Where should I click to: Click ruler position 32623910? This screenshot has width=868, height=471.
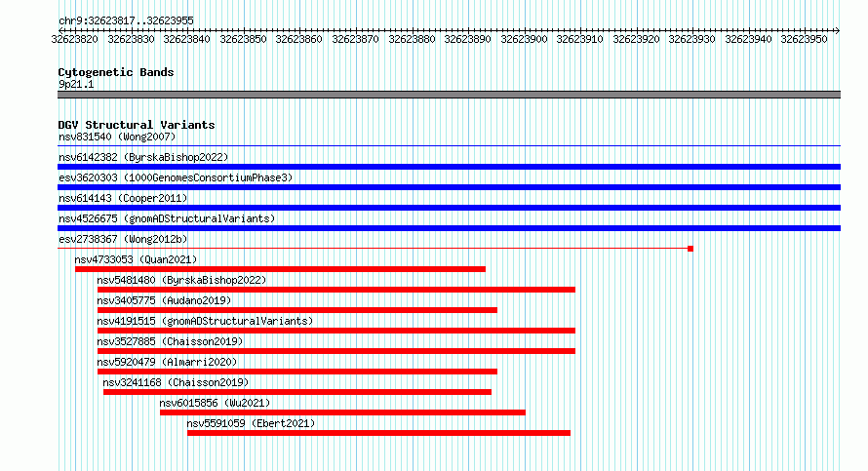579,39
